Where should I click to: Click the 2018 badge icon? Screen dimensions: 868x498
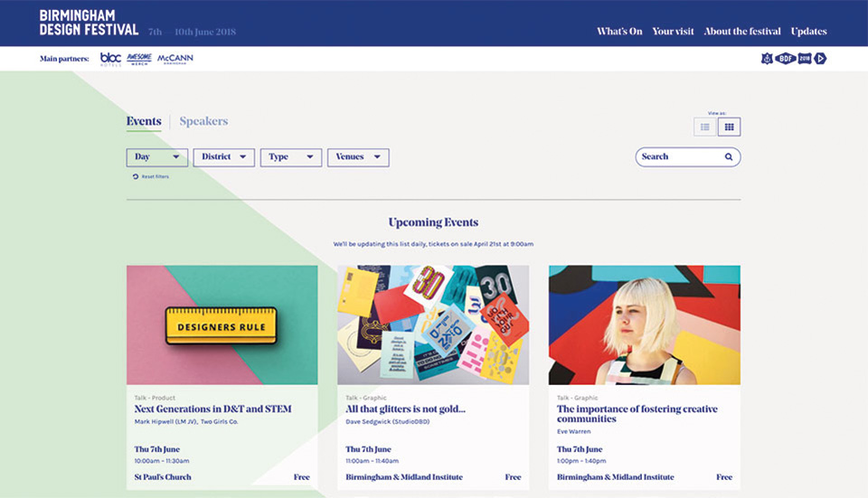pos(804,59)
